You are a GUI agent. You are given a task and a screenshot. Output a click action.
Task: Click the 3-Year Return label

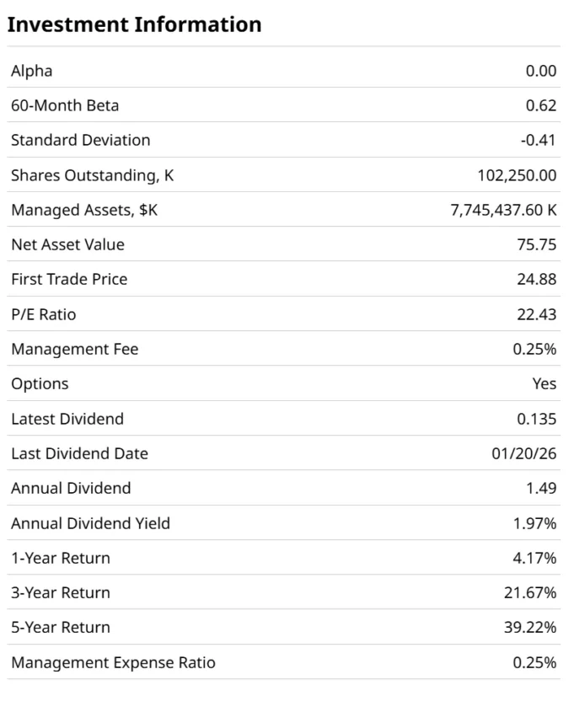coord(60,592)
